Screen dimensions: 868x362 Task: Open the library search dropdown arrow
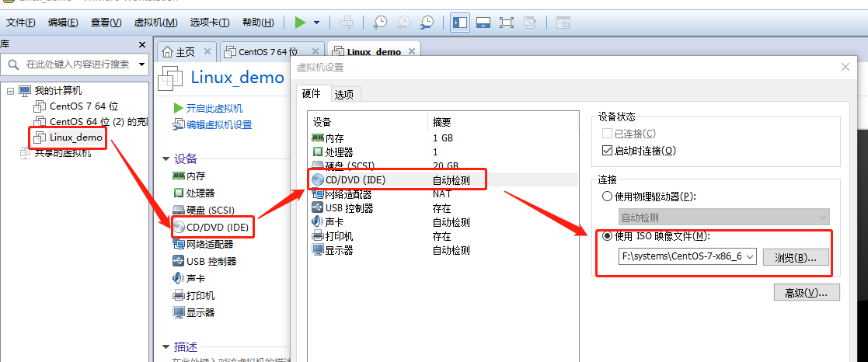[141, 64]
